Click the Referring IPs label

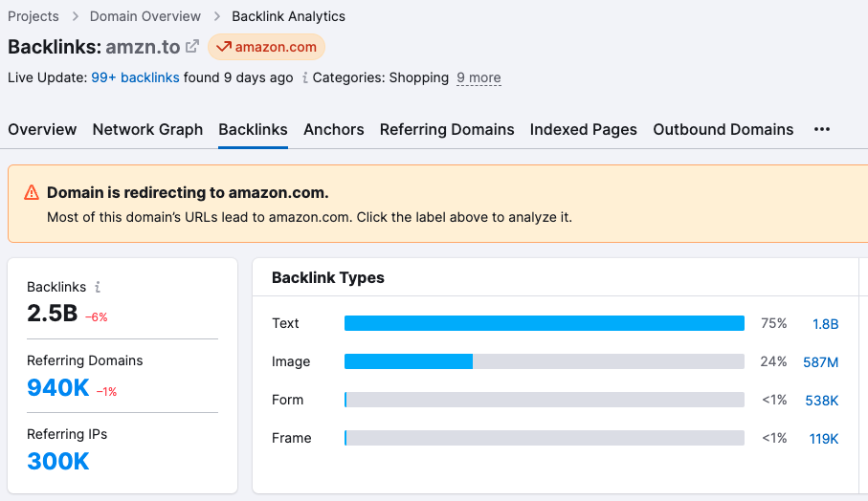click(67, 434)
